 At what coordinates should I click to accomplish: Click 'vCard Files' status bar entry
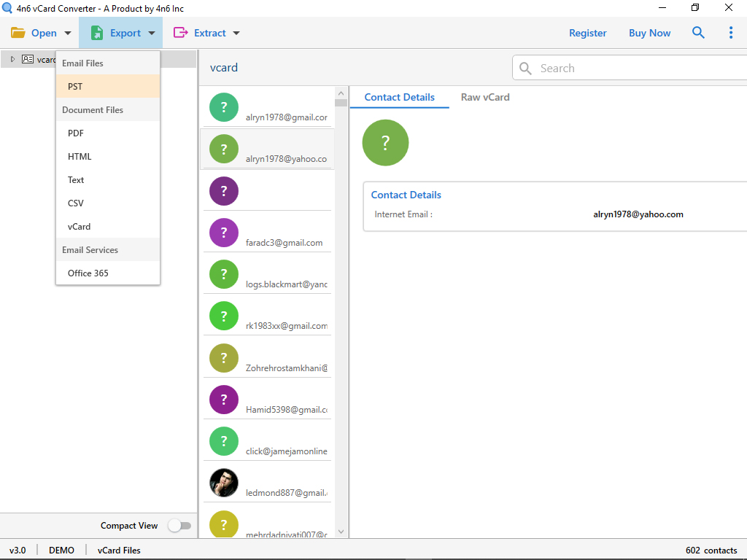[x=119, y=550]
